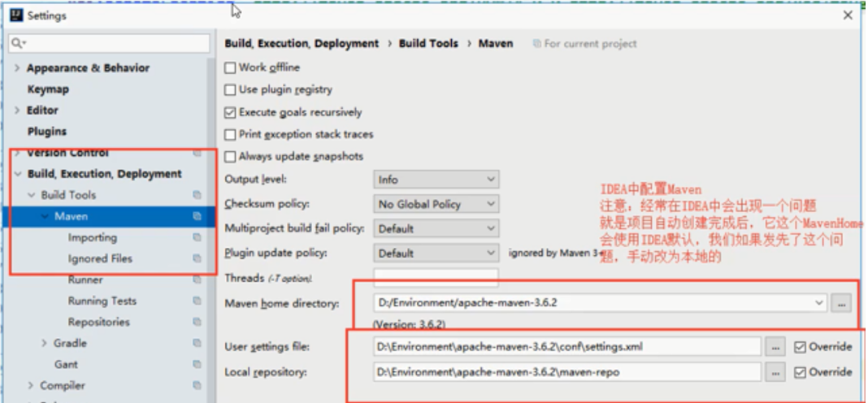
Task: Expand the Compiler node
Action: click(x=31, y=385)
